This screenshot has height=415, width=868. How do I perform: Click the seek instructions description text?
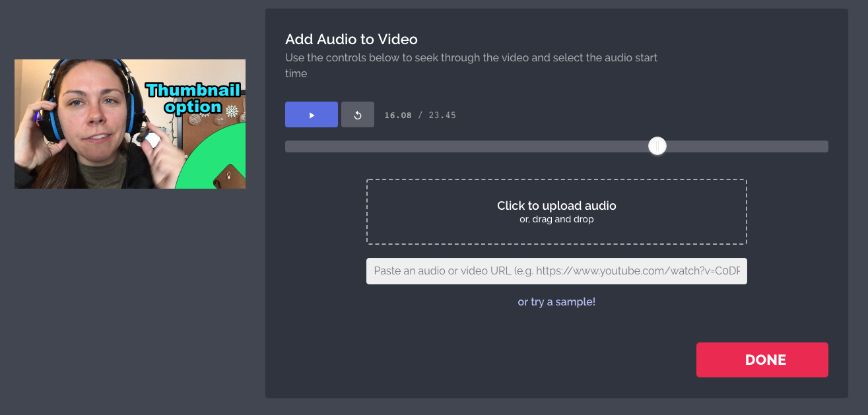tap(471, 65)
